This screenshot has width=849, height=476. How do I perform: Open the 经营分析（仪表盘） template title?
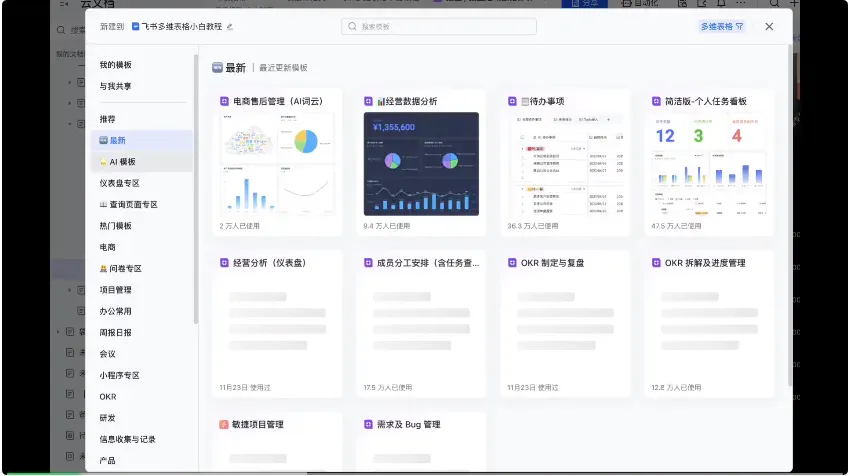tap(270, 263)
